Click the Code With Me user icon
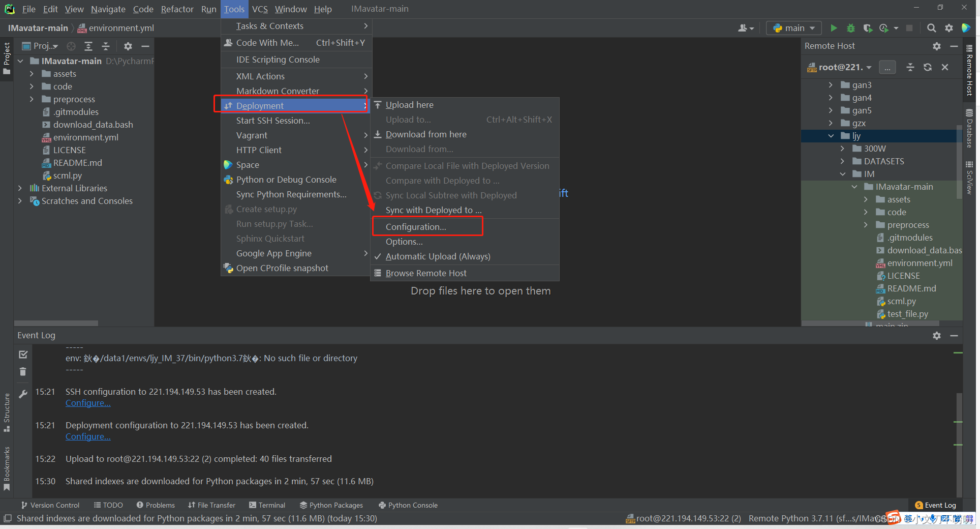980x529 pixels. [746, 28]
